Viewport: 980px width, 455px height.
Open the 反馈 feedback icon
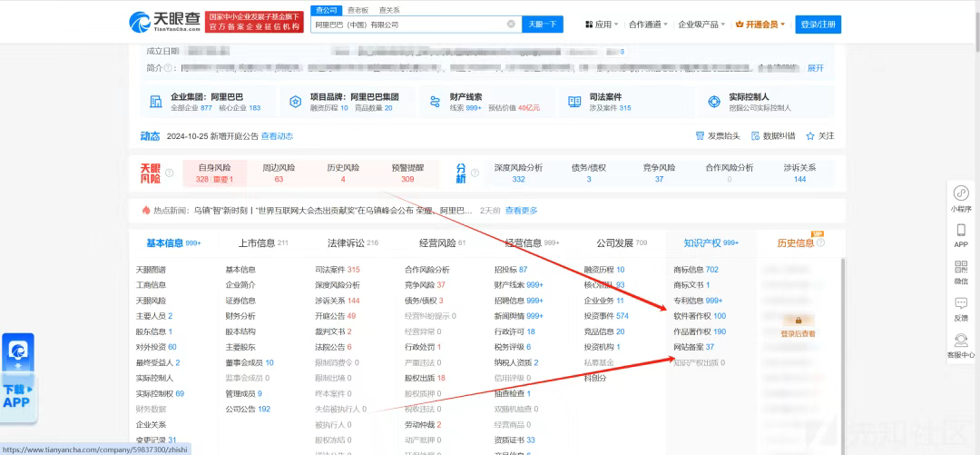(x=961, y=303)
